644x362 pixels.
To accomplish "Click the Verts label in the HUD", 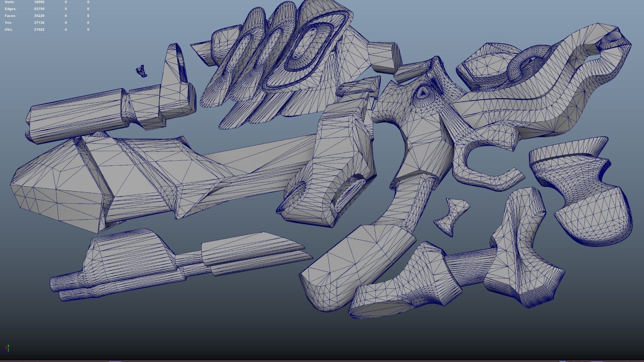I will pos(10,2).
